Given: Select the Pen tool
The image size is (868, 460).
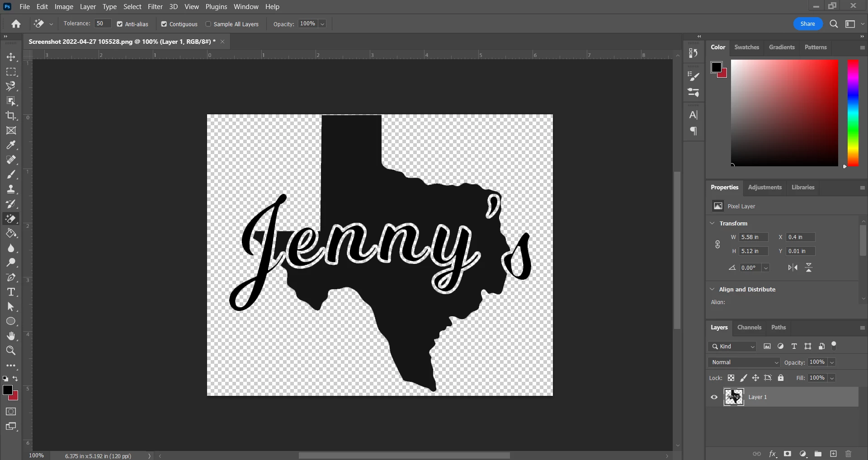Looking at the screenshot, I should [x=11, y=277].
